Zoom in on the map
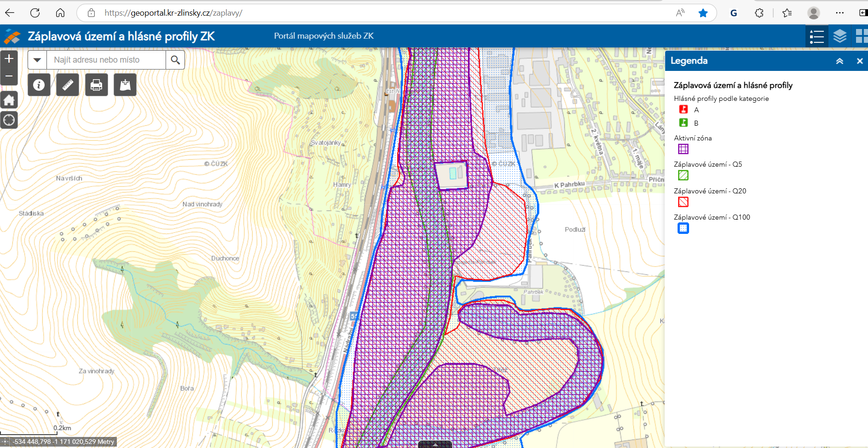The width and height of the screenshot is (868, 448). click(9, 58)
